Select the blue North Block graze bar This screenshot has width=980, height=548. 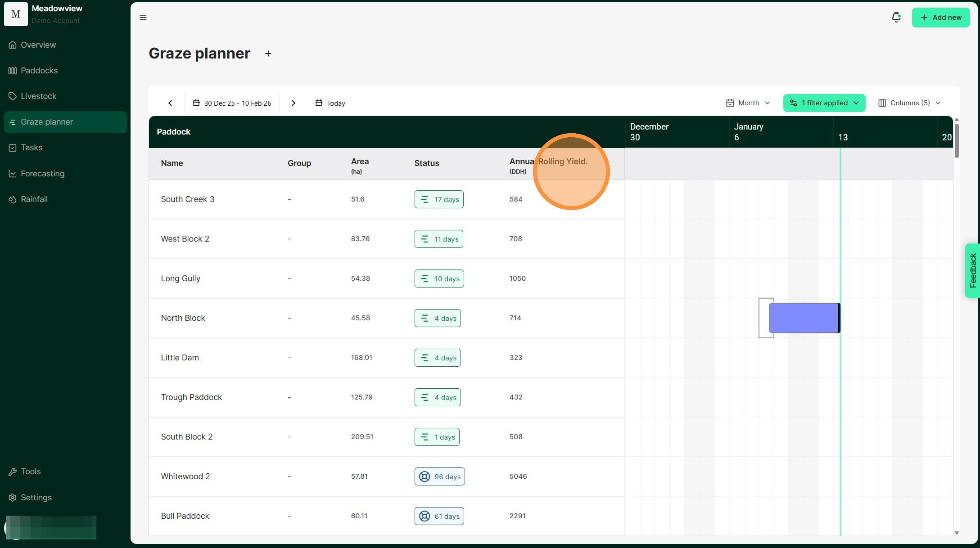804,318
